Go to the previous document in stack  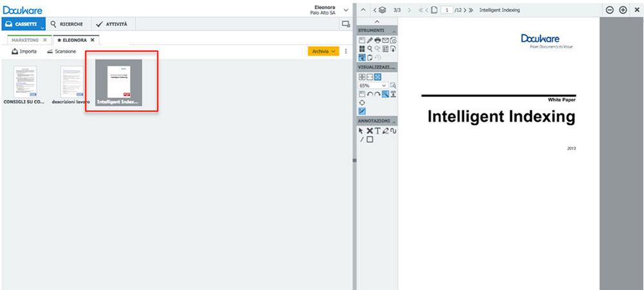coord(375,10)
